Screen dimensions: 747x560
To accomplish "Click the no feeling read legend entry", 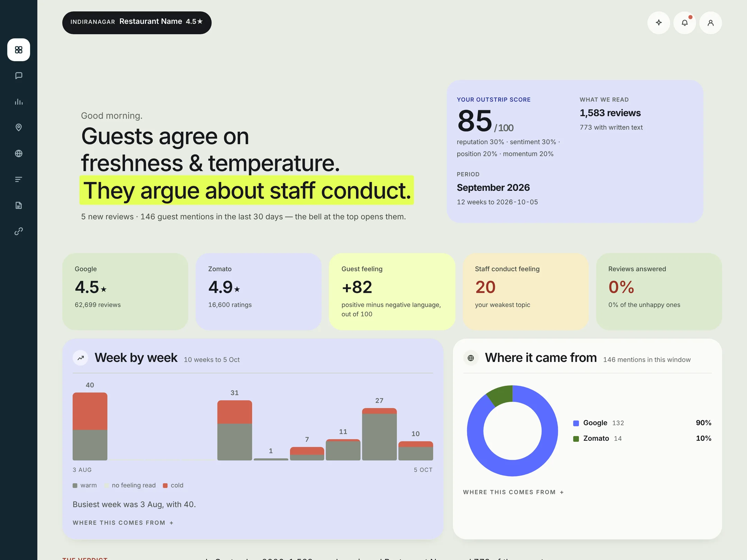I will (x=130, y=485).
